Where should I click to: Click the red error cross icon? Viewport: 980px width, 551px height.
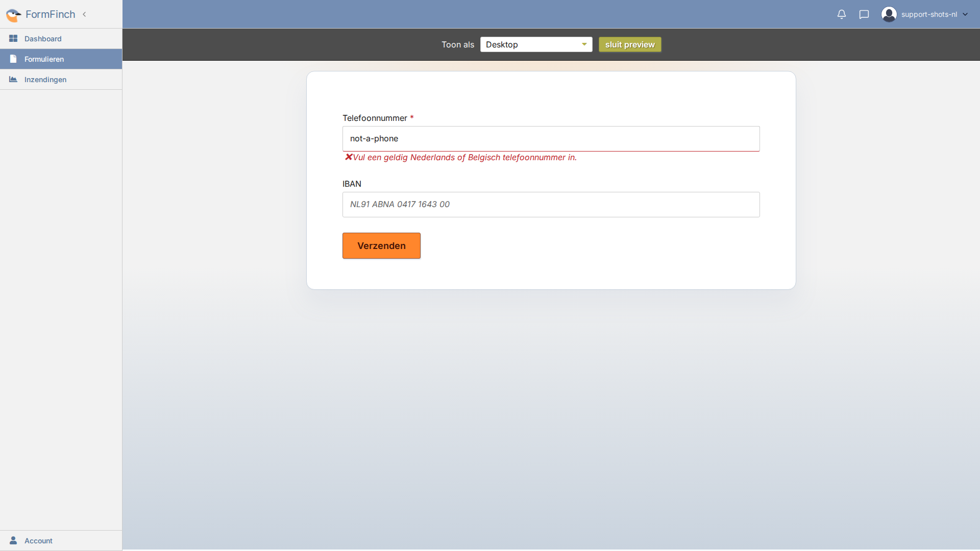tap(349, 157)
